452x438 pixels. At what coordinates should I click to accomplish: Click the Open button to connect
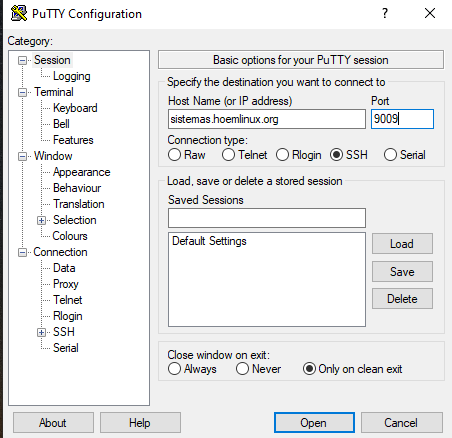point(314,423)
